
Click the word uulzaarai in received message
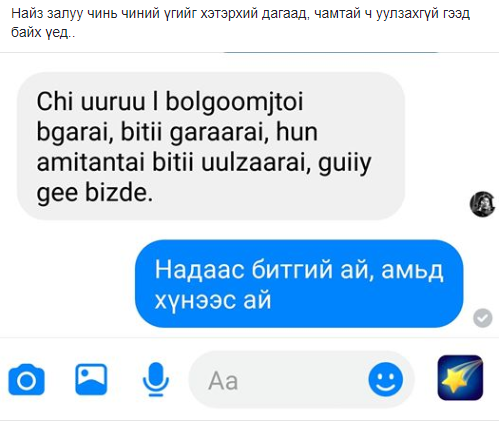257,162
